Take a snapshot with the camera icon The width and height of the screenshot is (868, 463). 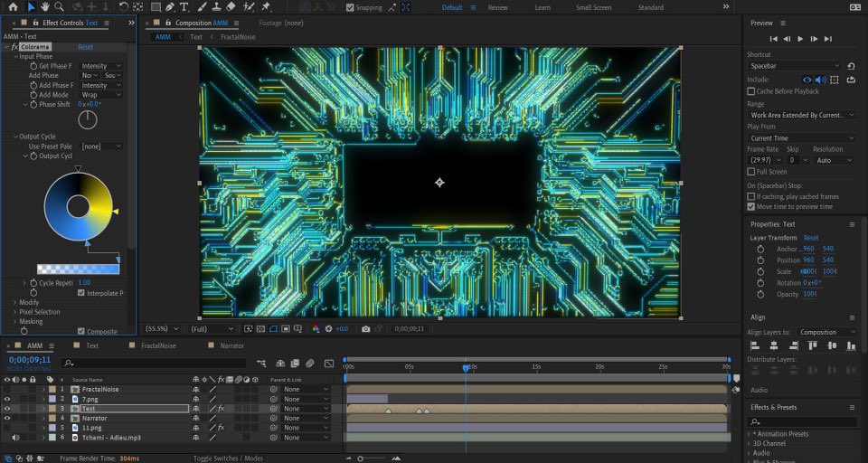[365, 329]
